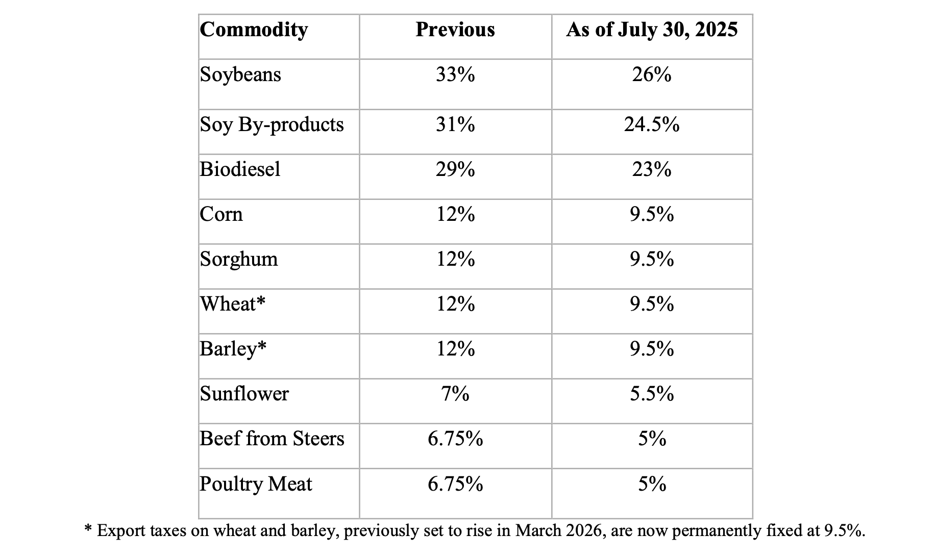The height and width of the screenshot is (560, 935).
Task: Click the Sunflower current rate 5.5%
Action: click(652, 394)
